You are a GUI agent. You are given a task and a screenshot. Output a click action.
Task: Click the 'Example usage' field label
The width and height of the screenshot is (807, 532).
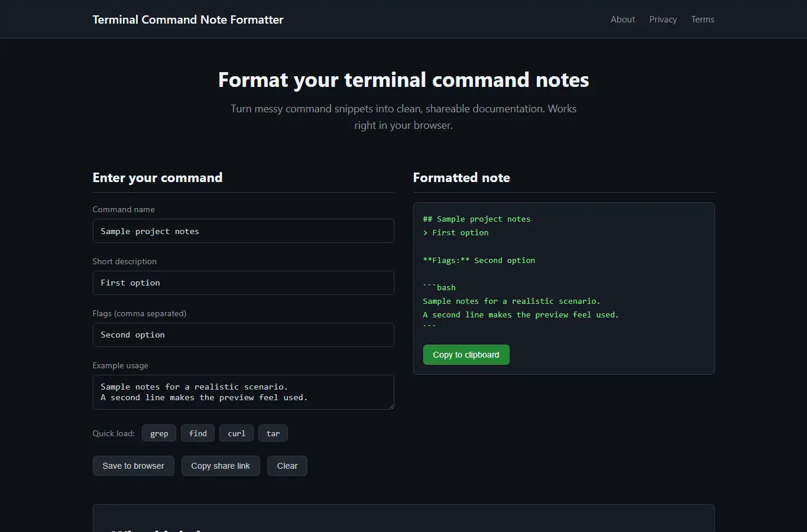(121, 365)
